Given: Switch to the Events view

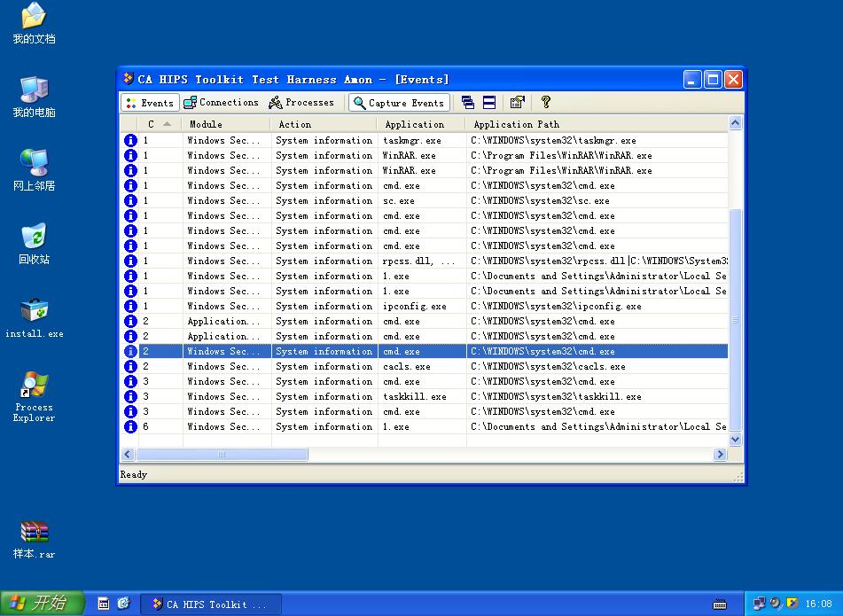Looking at the screenshot, I should pos(150,102).
